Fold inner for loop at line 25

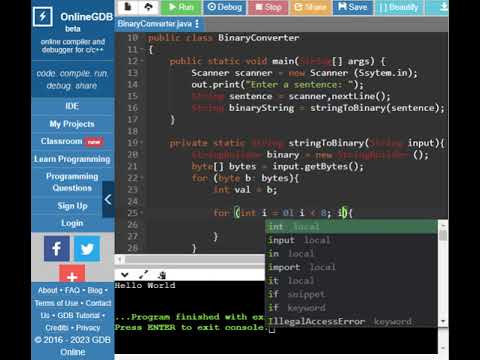[142, 213]
